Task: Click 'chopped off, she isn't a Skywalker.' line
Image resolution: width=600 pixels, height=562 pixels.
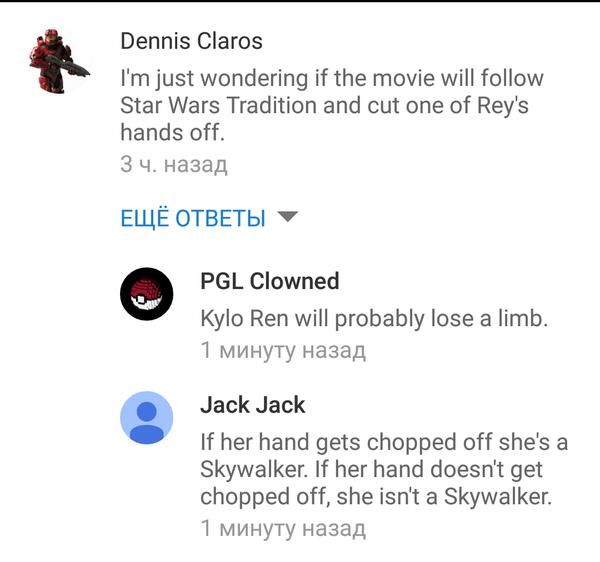Action: (376, 497)
